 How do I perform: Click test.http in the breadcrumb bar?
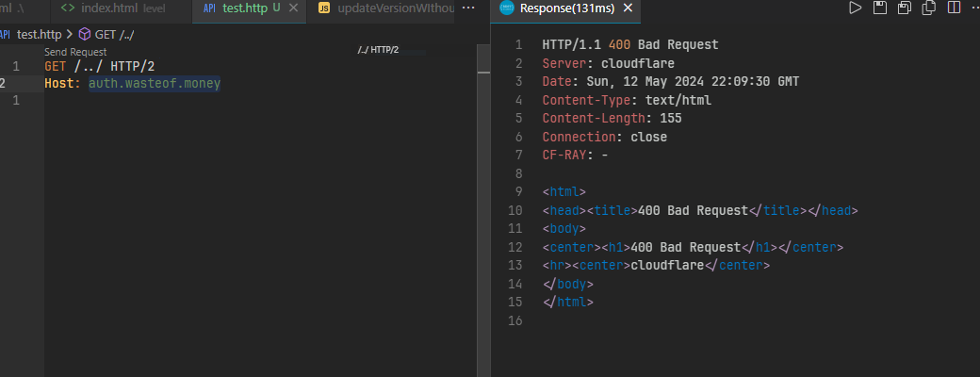coord(39,34)
